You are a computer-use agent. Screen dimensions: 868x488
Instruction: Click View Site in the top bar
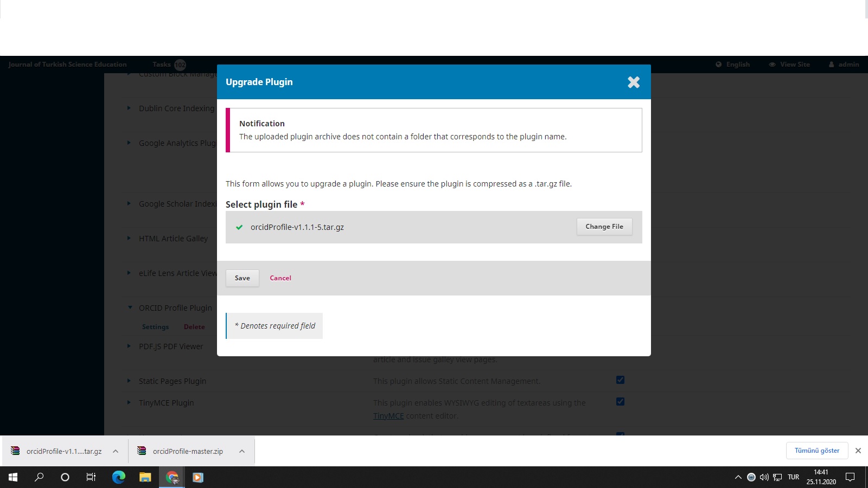[x=789, y=65]
